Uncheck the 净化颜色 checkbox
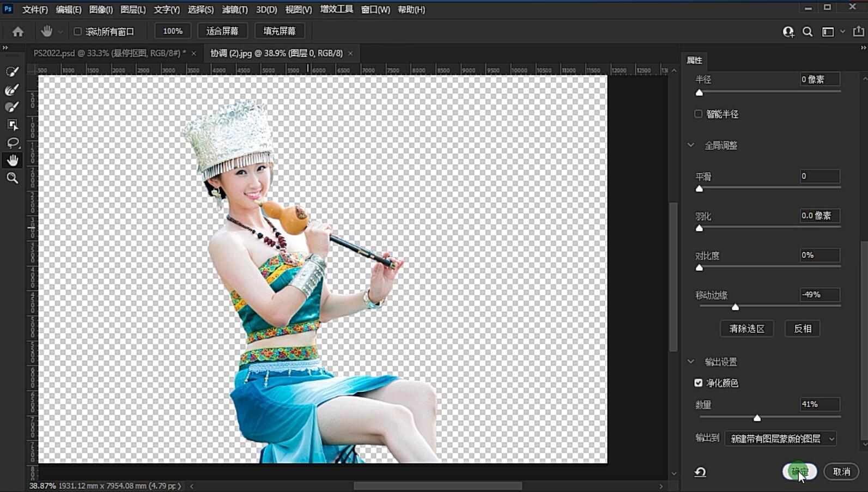The width and height of the screenshot is (868, 492). (698, 383)
